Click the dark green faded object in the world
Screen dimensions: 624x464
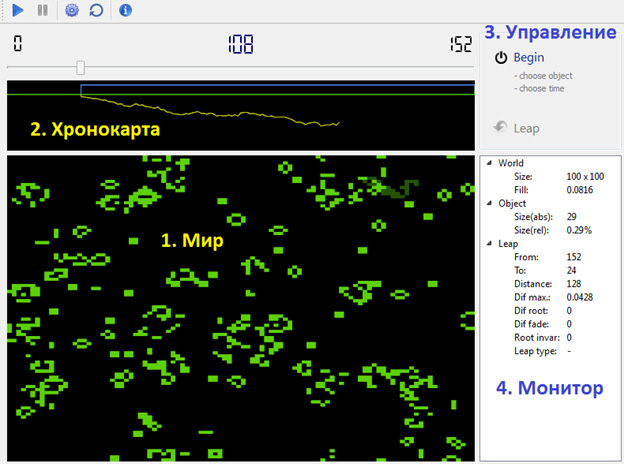click(392, 187)
